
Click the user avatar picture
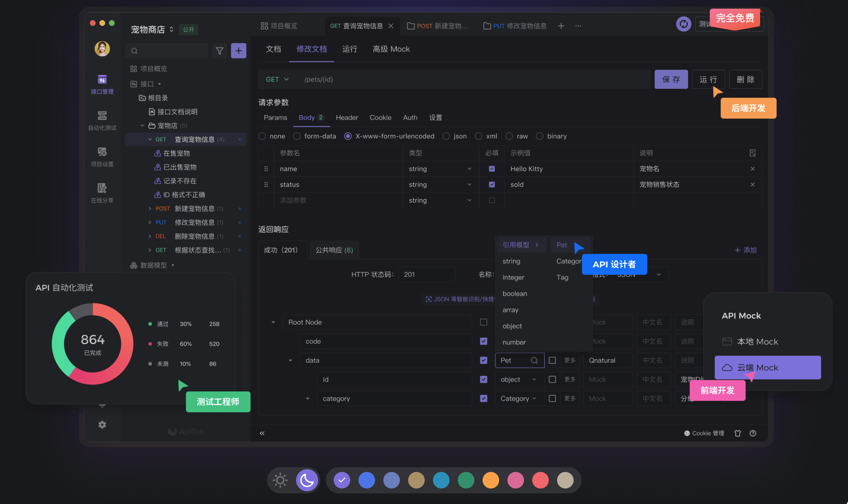tap(102, 49)
